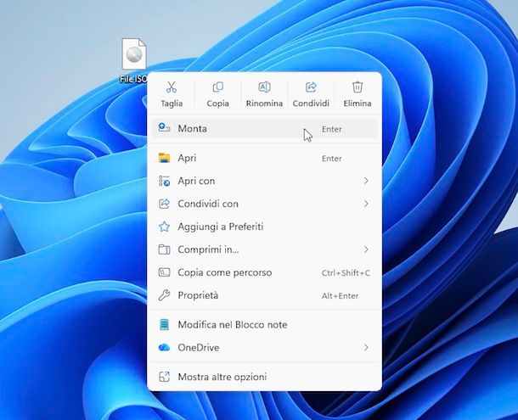Click the Taglia label
The width and height of the screenshot is (518, 420).
(172, 104)
